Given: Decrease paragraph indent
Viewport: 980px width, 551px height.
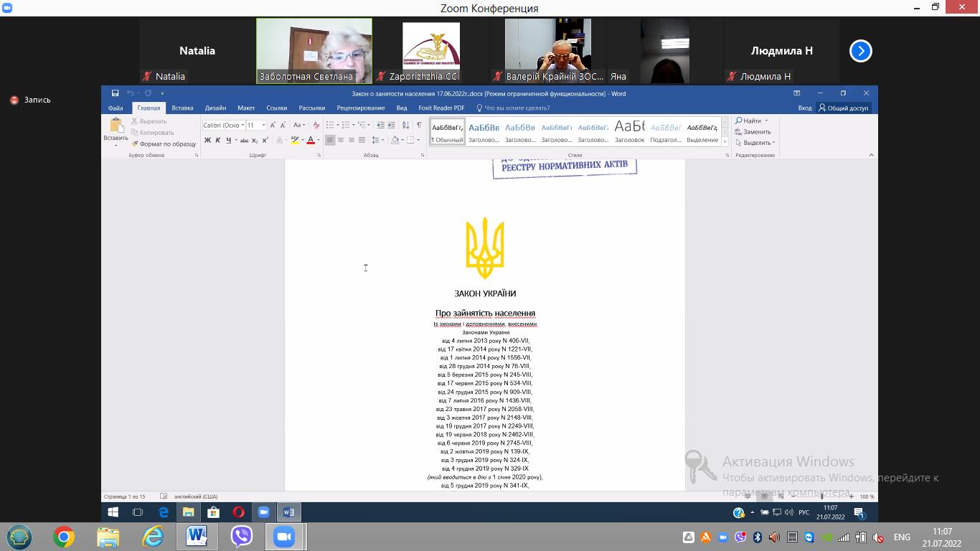Looking at the screenshot, I should (x=380, y=125).
